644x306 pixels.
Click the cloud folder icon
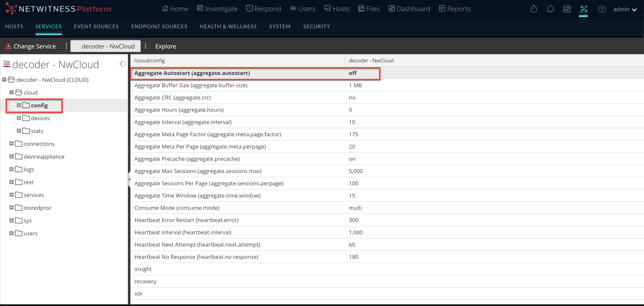click(x=19, y=93)
